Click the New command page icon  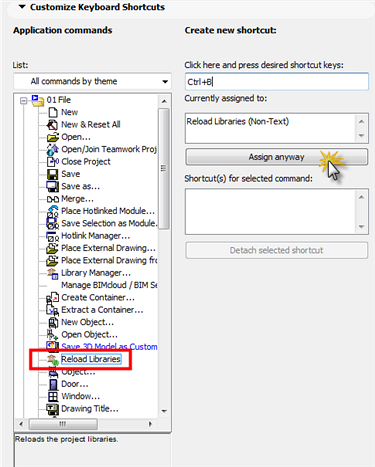pyautogui.click(x=53, y=112)
